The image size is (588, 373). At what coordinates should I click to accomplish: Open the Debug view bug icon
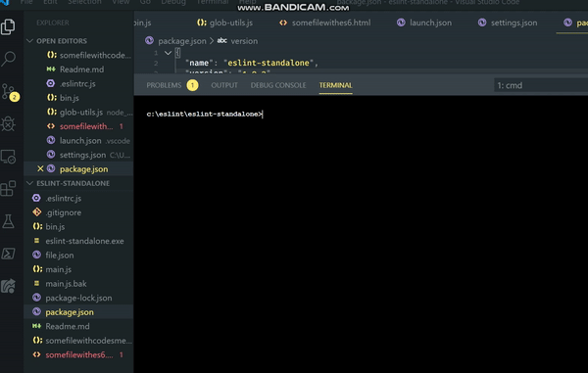click(x=8, y=124)
